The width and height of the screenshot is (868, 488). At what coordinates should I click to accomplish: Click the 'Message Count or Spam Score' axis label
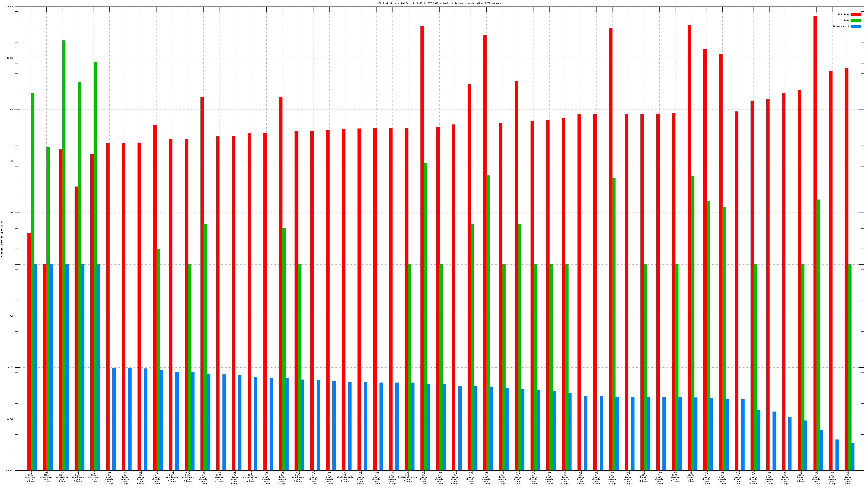2,239
